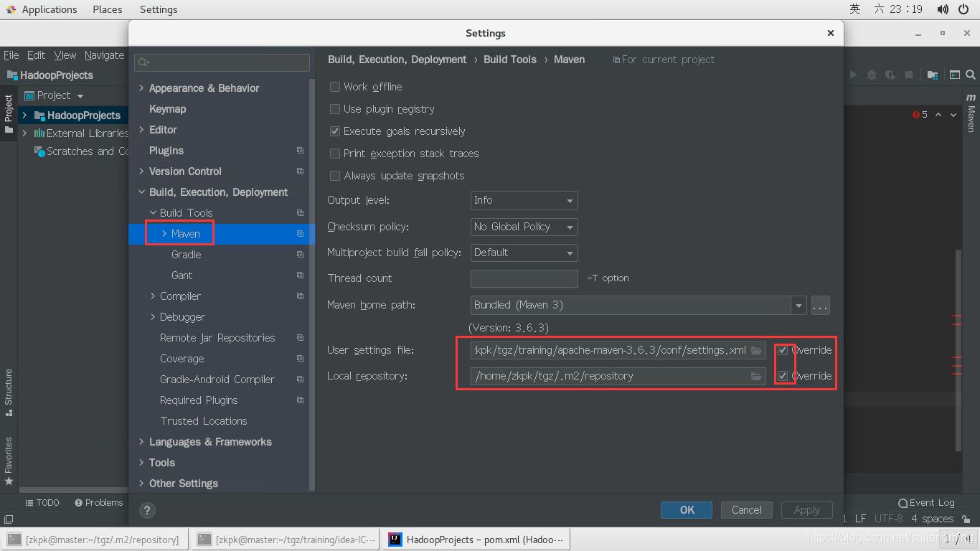Enable Work offline checkbox
This screenshot has width=980, height=551.
pos(334,87)
